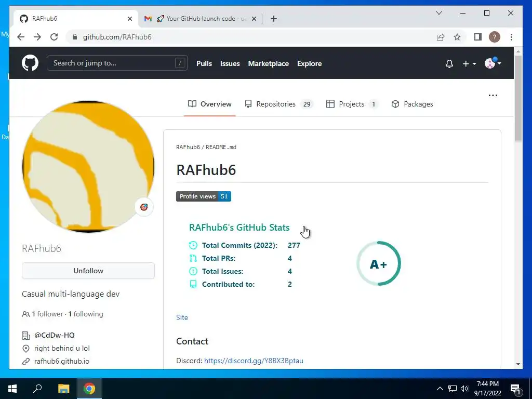The width and height of the screenshot is (532, 399).
Task: Open the @CdDw-HQ organization link
Action: pyautogui.click(x=54, y=335)
